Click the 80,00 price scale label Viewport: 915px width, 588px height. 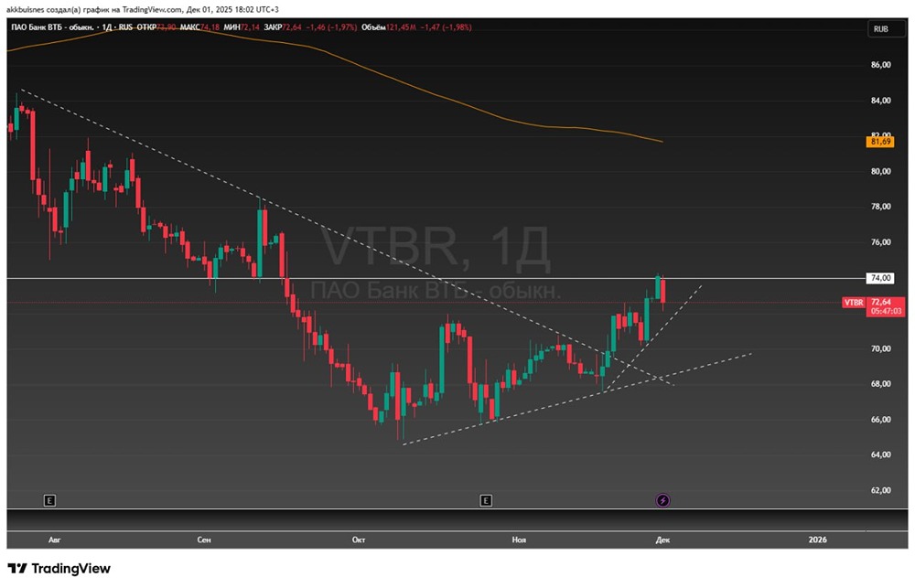click(880, 172)
